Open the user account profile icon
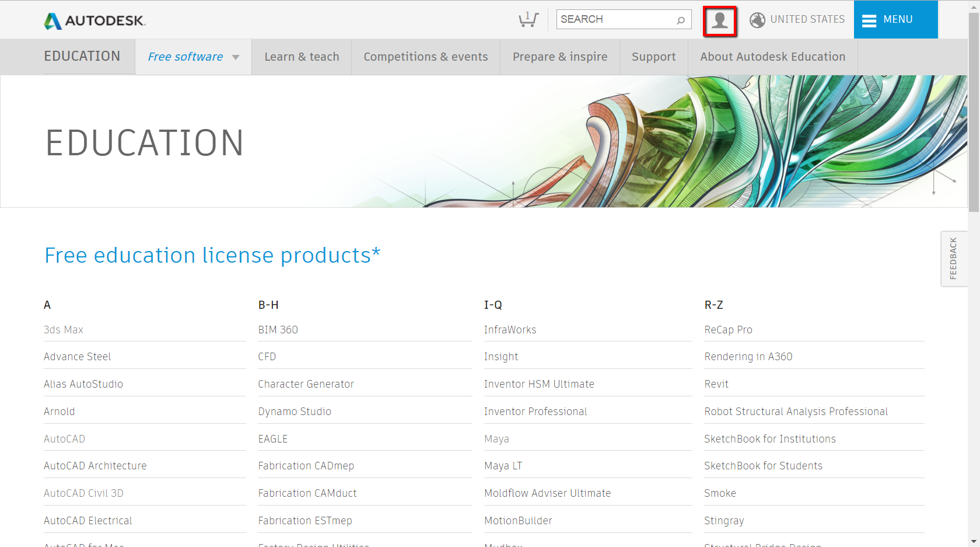The image size is (980, 547). click(720, 21)
